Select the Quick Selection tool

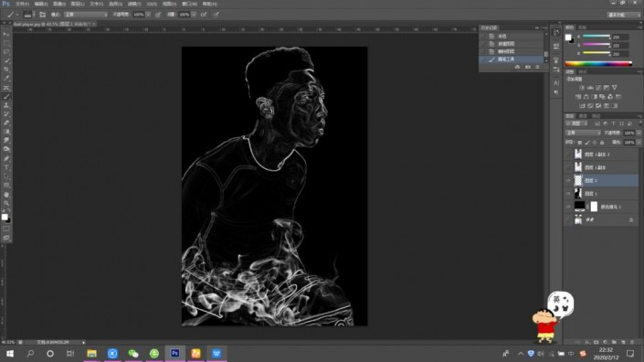pos(6,61)
